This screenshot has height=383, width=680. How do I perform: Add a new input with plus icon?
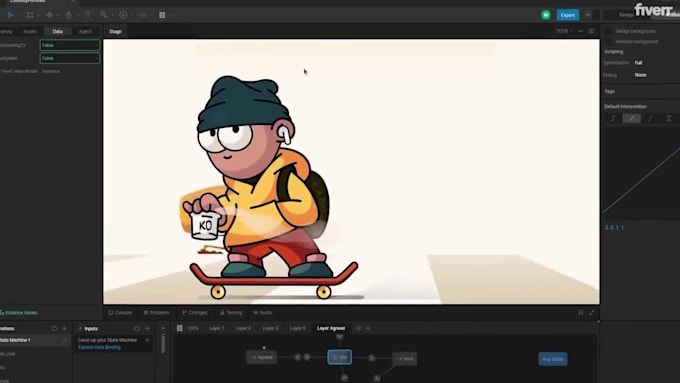(147, 328)
